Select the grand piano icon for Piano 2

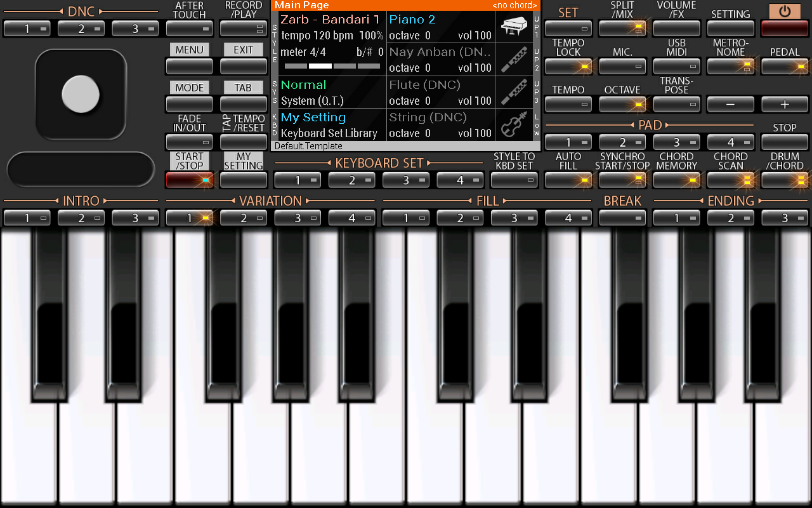[514, 27]
